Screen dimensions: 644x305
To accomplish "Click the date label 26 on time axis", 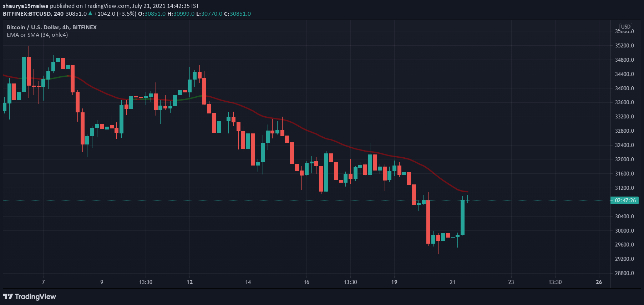I will point(599,282).
